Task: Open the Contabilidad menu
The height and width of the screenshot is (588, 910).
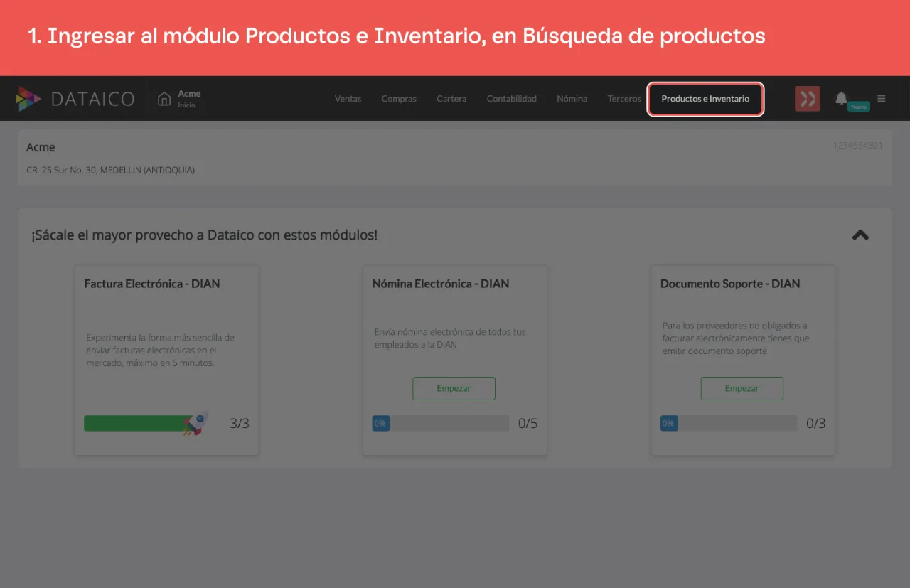Action: (511, 99)
